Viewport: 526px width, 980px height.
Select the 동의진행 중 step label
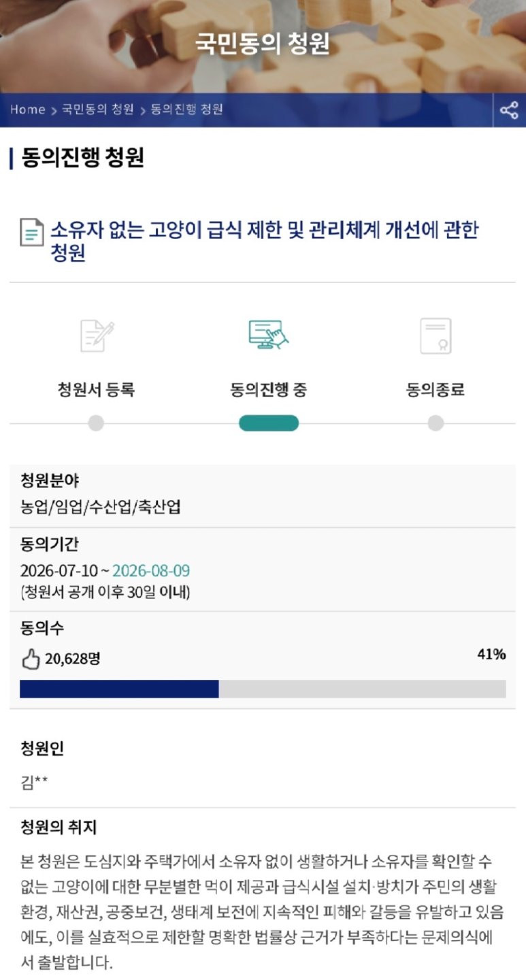(269, 390)
